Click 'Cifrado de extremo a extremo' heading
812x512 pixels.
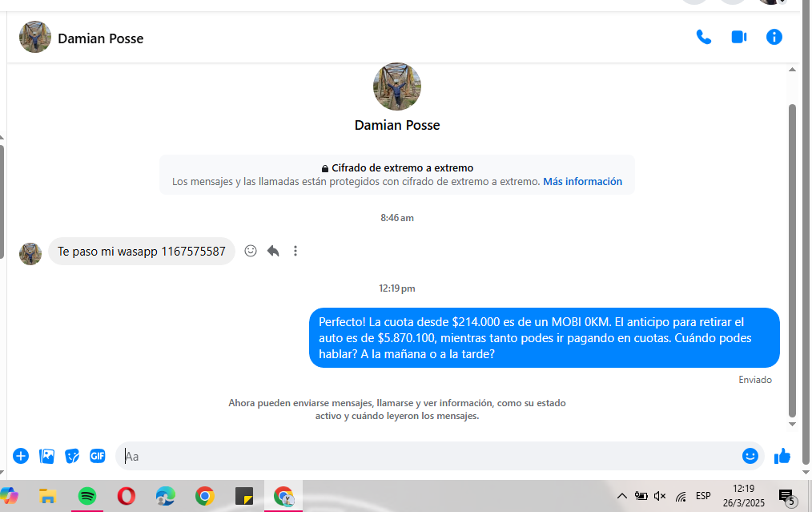[x=402, y=168]
